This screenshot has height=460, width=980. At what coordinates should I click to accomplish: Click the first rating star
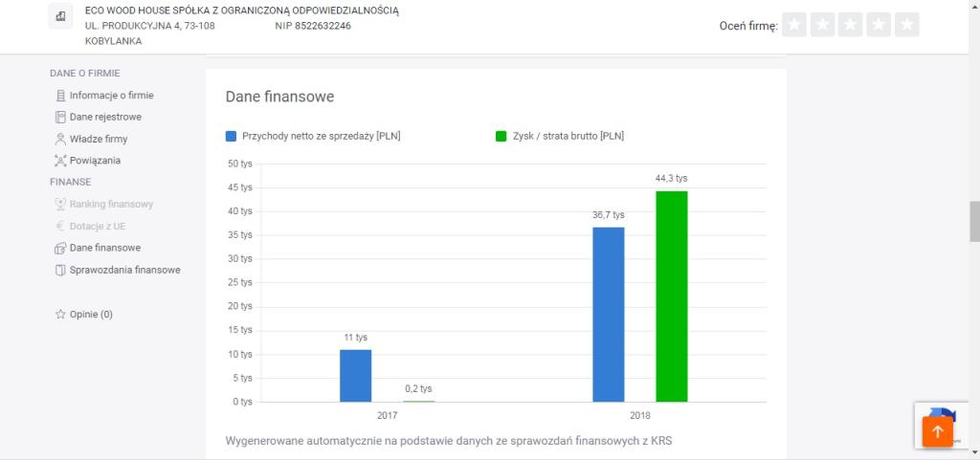point(793,25)
